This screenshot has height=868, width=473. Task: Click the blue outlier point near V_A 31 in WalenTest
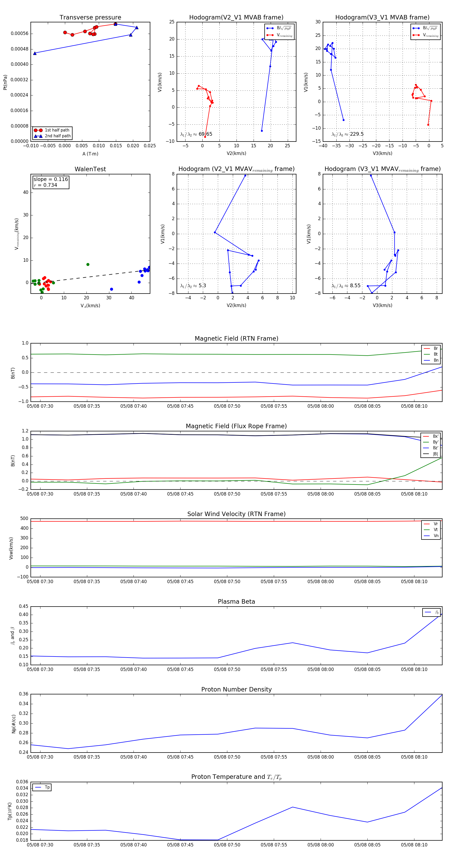click(x=111, y=289)
